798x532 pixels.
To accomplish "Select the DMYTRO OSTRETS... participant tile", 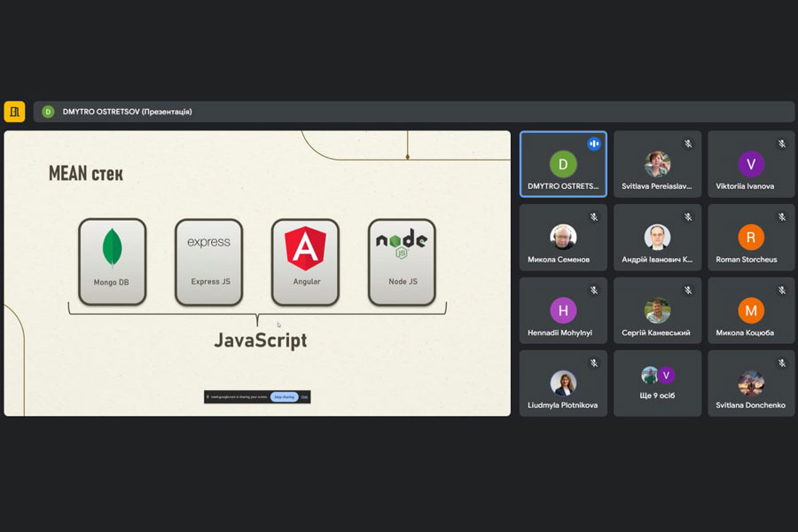I will [563, 164].
